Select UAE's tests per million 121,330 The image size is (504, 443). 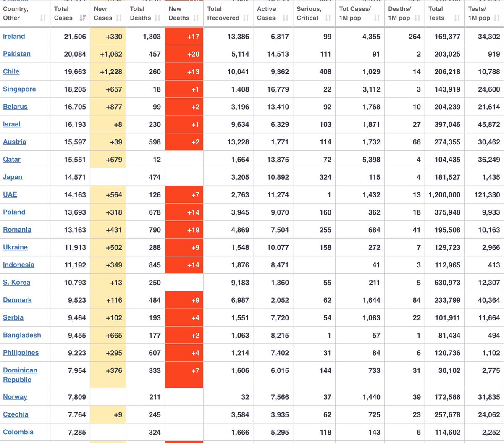coord(487,195)
